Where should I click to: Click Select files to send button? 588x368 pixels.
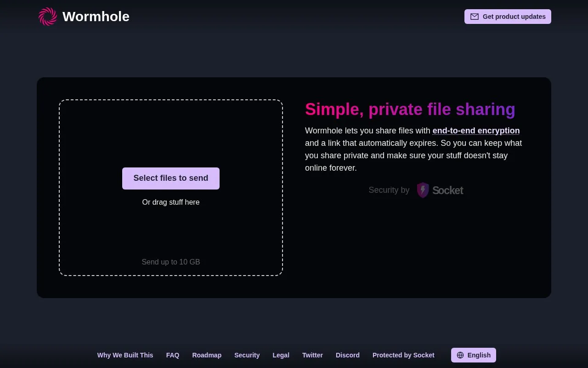tap(171, 178)
